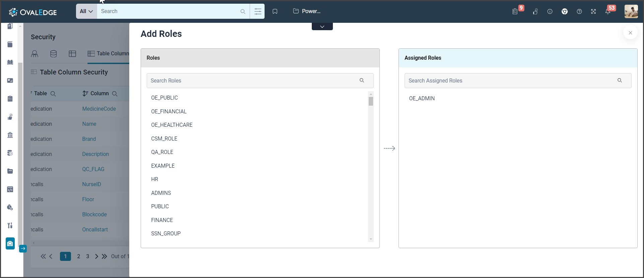Select the OE_FINANCIAL role
This screenshot has height=278, width=644.
tap(169, 111)
